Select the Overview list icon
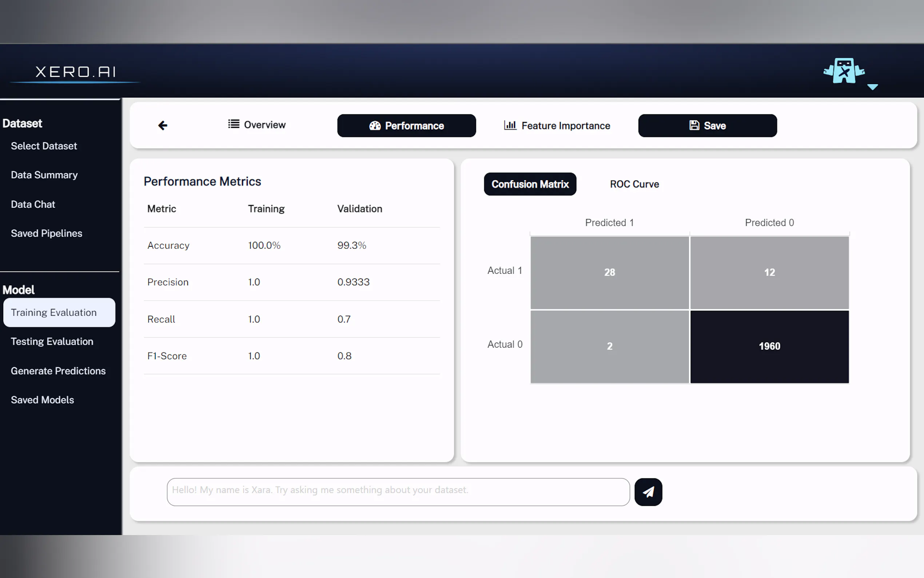924x578 pixels. 233,124
